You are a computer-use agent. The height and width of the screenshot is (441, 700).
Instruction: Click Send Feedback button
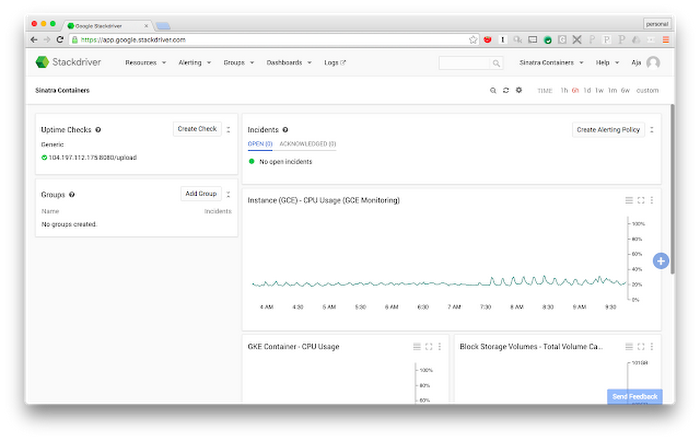click(x=634, y=396)
